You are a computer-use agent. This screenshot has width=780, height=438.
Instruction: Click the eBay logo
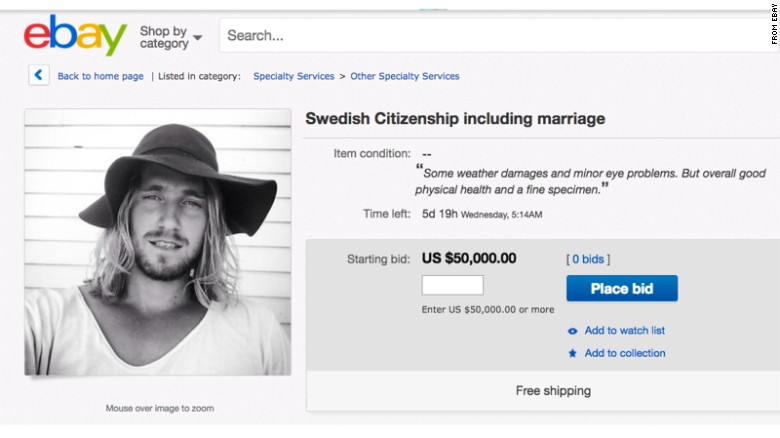click(76, 36)
